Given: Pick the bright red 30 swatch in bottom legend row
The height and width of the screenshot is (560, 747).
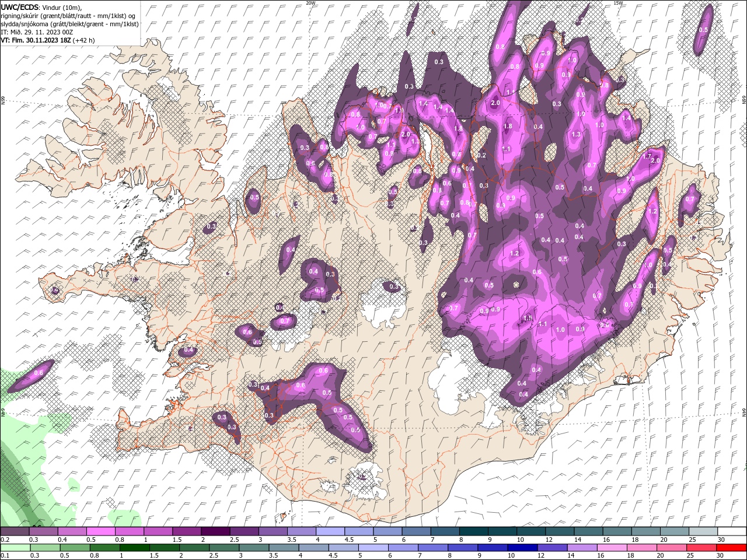Looking at the screenshot, I should (x=731, y=548).
